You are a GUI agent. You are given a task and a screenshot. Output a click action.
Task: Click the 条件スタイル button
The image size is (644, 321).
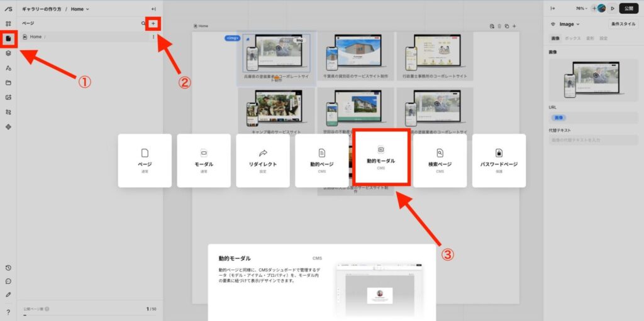623,24
